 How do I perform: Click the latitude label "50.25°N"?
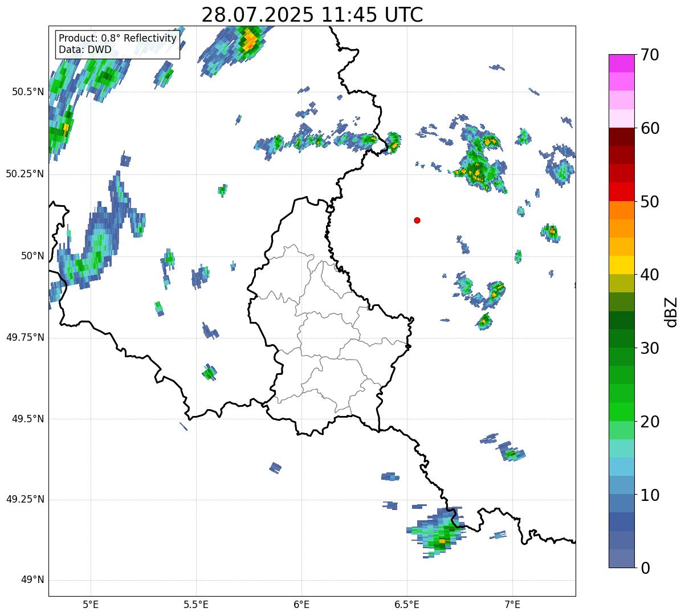pos(25,174)
